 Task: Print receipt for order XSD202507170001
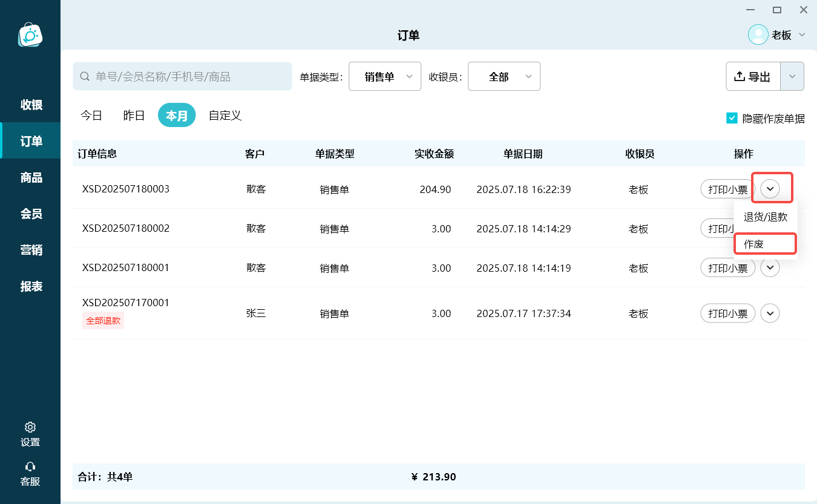point(728,313)
